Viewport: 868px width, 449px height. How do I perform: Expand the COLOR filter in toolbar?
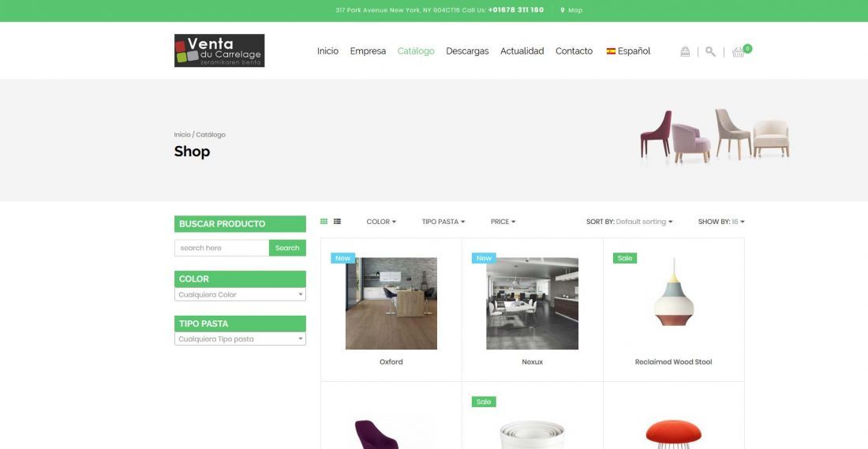pyautogui.click(x=381, y=222)
